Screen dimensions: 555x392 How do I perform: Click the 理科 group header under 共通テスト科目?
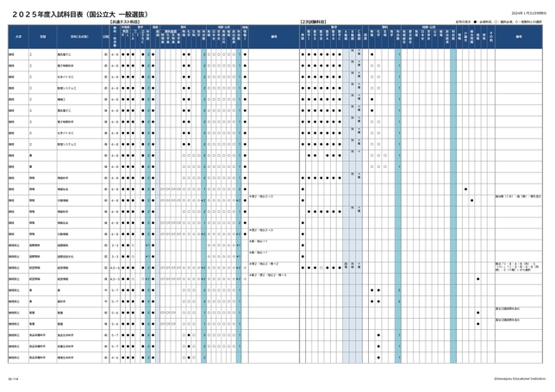pyautogui.click(x=183, y=27)
